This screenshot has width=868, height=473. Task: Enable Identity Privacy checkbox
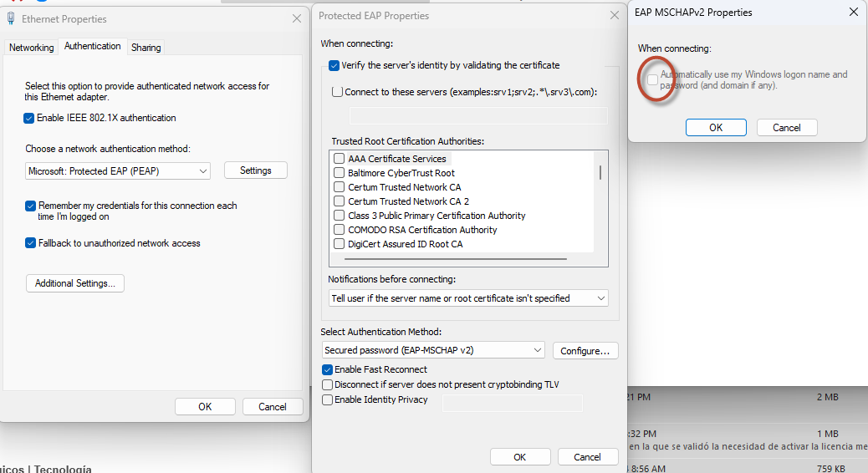[x=328, y=400]
